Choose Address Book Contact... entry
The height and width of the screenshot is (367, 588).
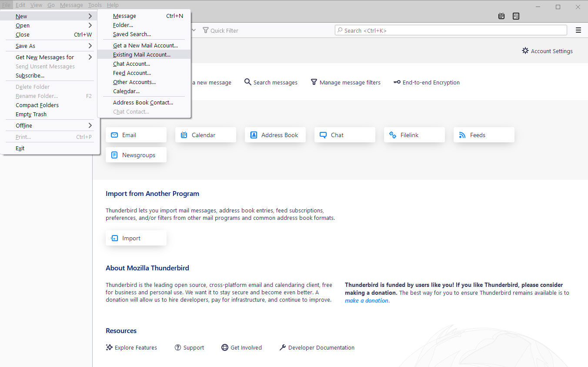tap(144, 102)
